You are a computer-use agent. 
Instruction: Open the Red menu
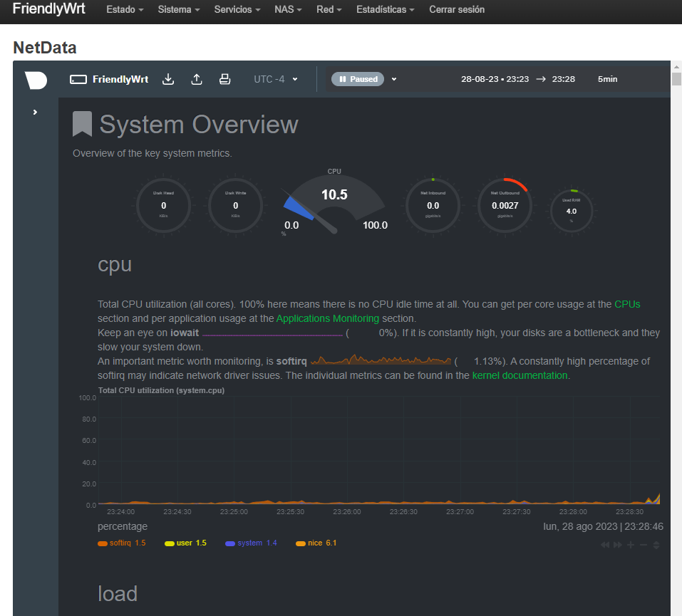point(329,9)
